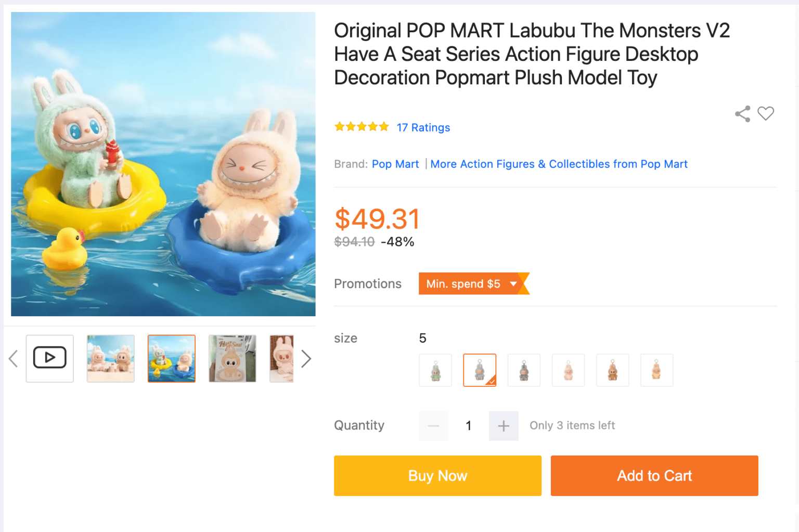Expand the boxed figure packaging thumbnail

(x=232, y=358)
